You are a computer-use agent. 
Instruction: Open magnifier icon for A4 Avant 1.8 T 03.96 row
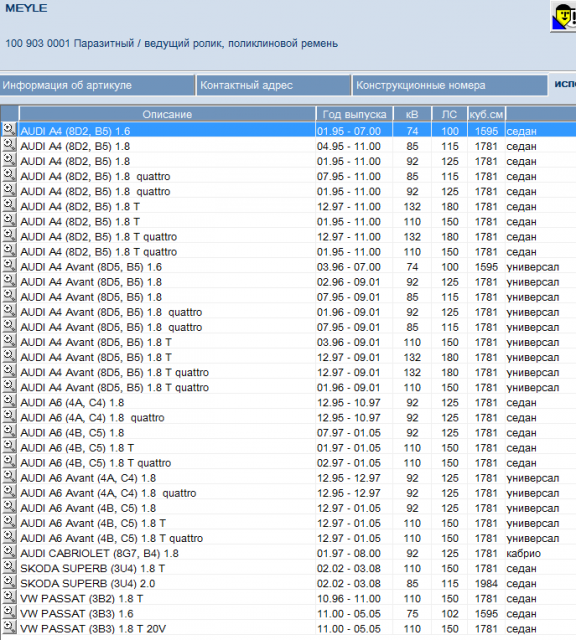tap(9, 341)
